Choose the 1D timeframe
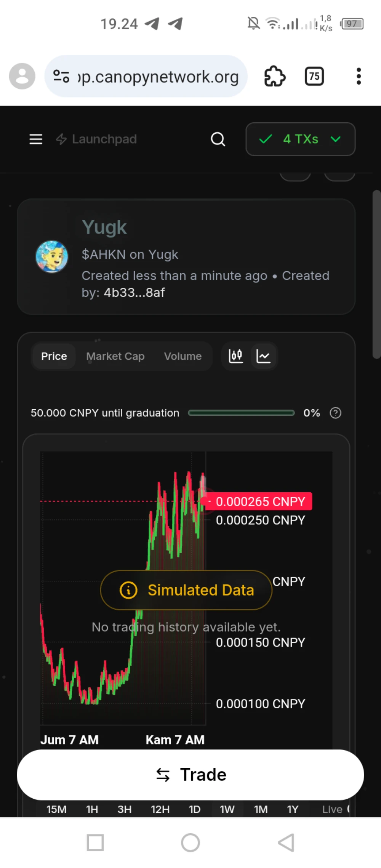 pyautogui.click(x=194, y=809)
